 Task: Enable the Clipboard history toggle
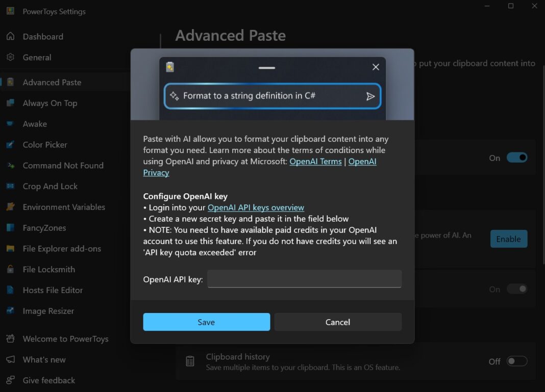pos(516,361)
